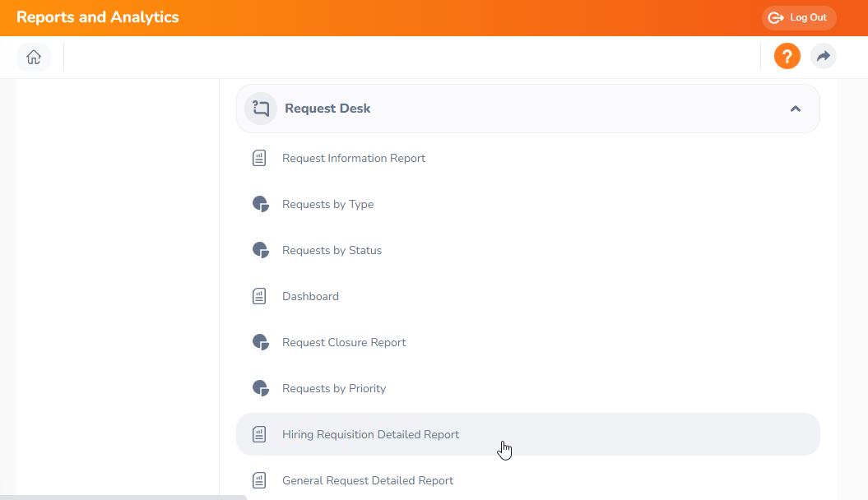Click the share arrow icon

(823, 57)
